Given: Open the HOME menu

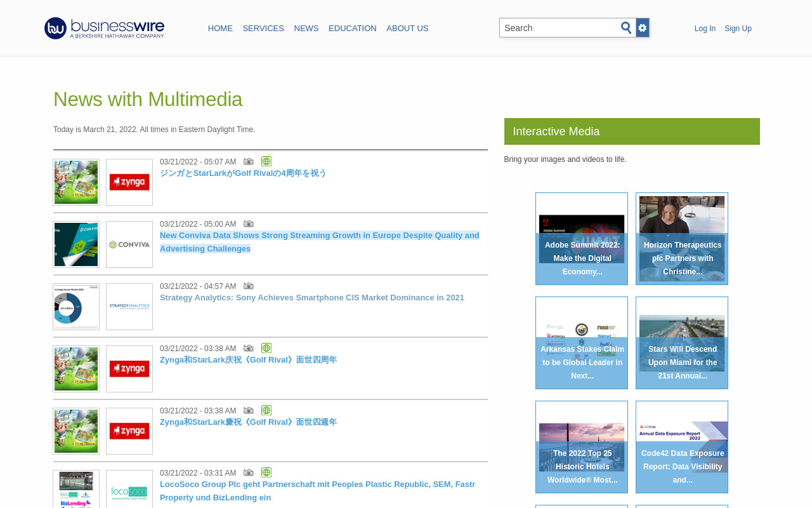Looking at the screenshot, I should 220,29.
